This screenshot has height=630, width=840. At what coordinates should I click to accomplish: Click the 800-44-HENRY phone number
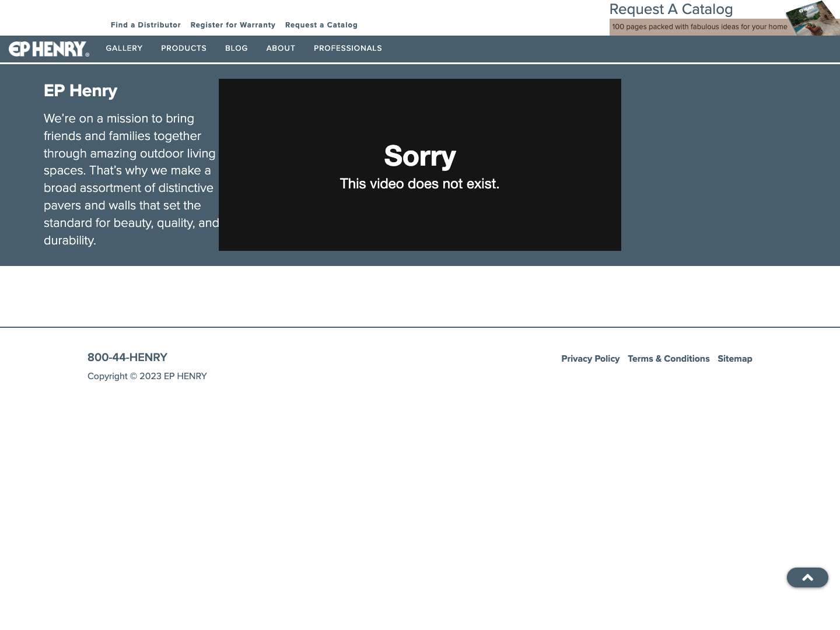pyautogui.click(x=127, y=358)
